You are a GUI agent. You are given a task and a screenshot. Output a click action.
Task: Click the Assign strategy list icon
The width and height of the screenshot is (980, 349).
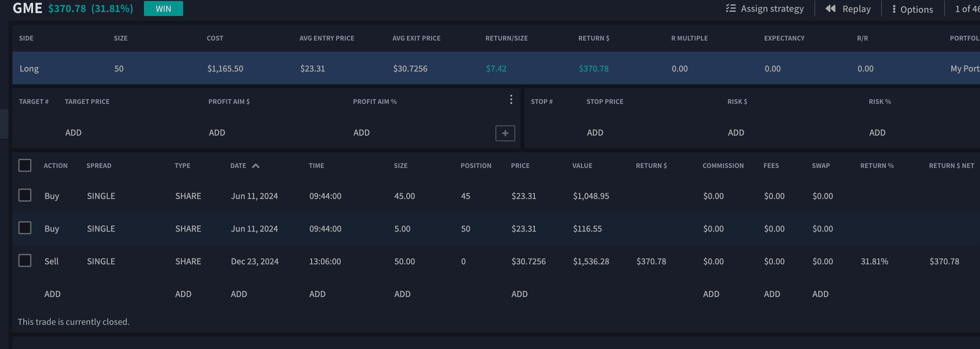pos(730,8)
